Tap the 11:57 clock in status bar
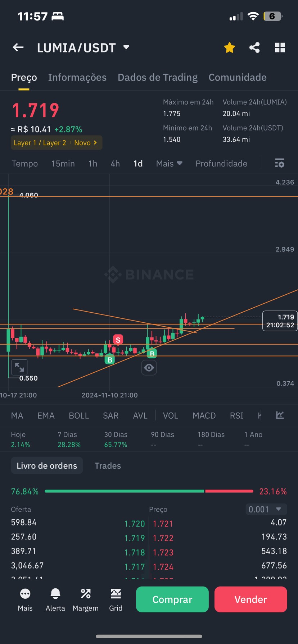This screenshot has width=298, height=644. tap(33, 16)
